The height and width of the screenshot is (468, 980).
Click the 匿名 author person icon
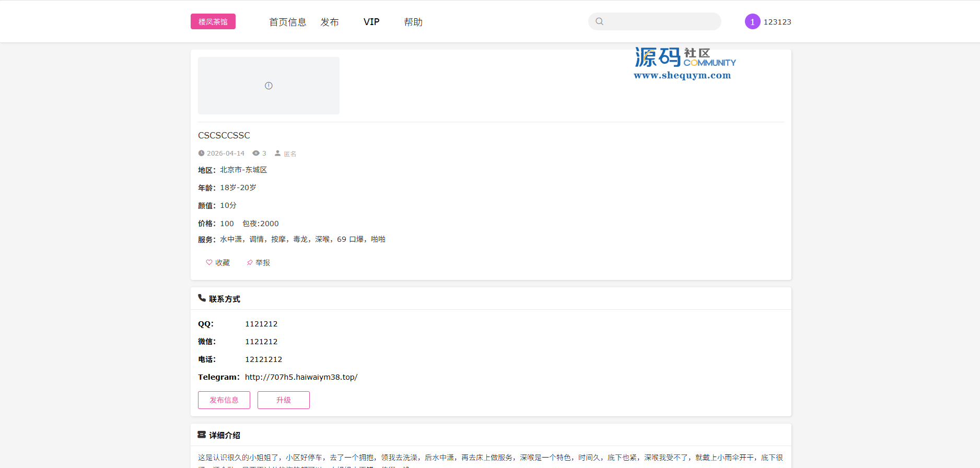tap(278, 153)
